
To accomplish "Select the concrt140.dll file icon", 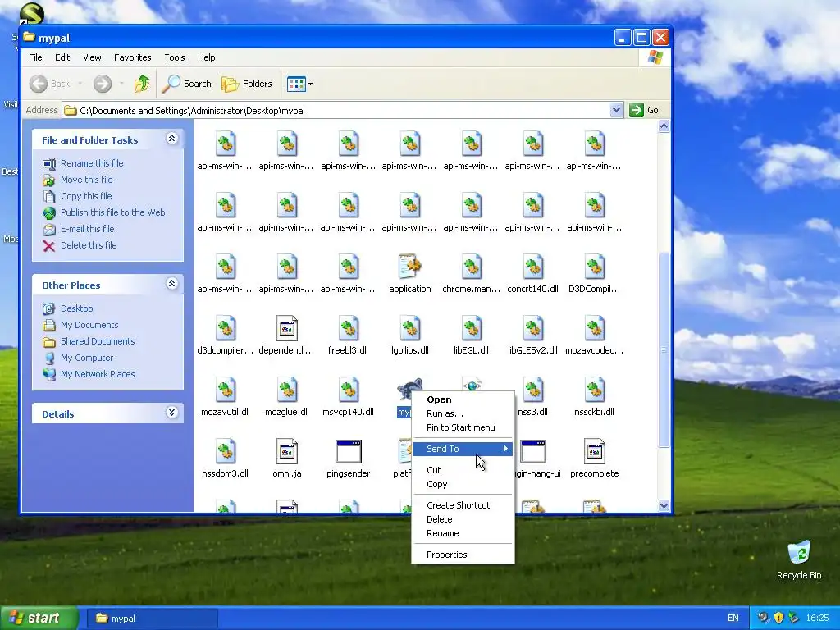I will click(533, 267).
